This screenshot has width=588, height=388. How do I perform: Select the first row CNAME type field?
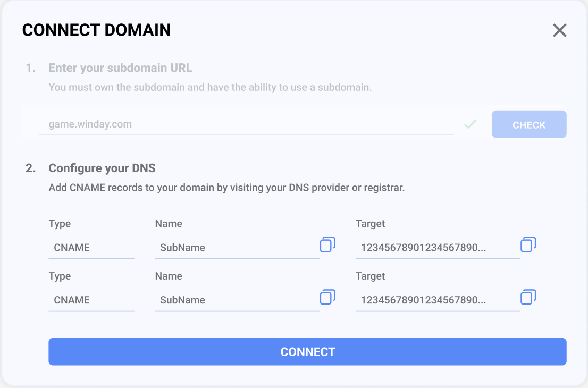tap(91, 248)
